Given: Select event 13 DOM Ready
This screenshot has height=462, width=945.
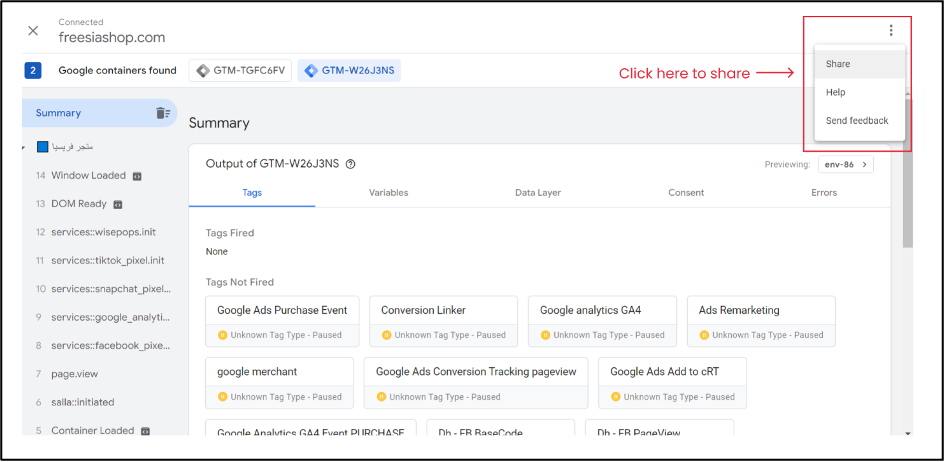Looking at the screenshot, I should (79, 204).
